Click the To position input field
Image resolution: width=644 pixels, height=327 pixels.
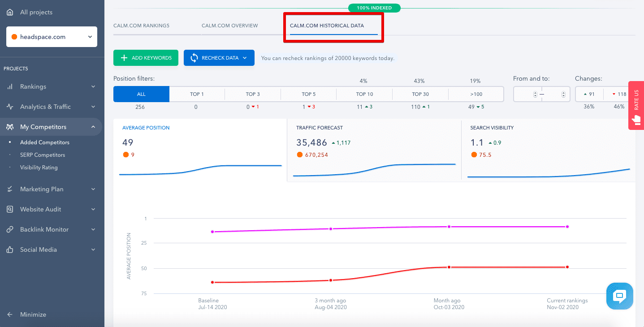pyautogui.click(x=556, y=94)
